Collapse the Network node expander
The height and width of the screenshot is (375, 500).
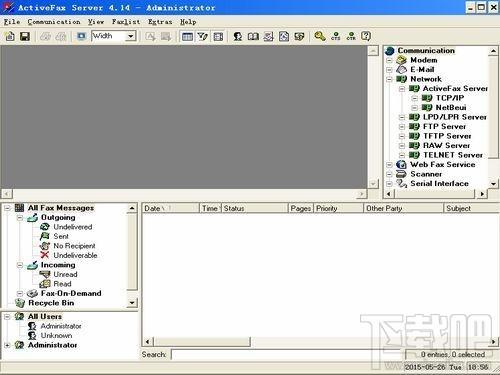389,79
